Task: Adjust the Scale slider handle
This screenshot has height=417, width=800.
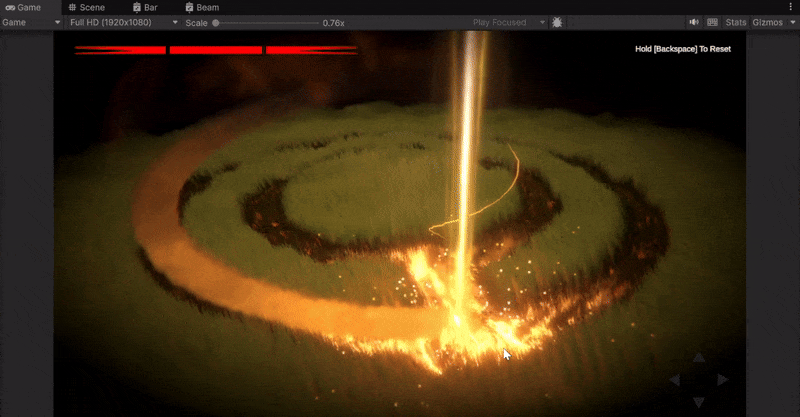Action: tap(216, 23)
